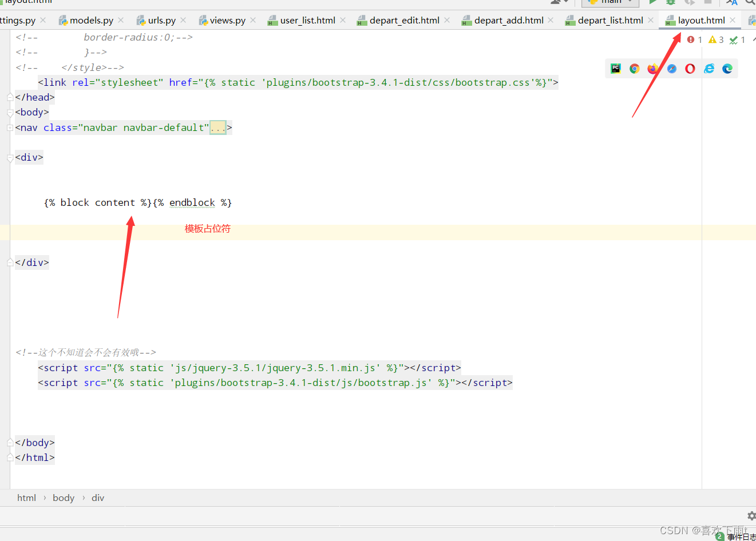Switch to the depart_list.html tab
Viewport: 756px width, 541px height.
tap(611, 20)
